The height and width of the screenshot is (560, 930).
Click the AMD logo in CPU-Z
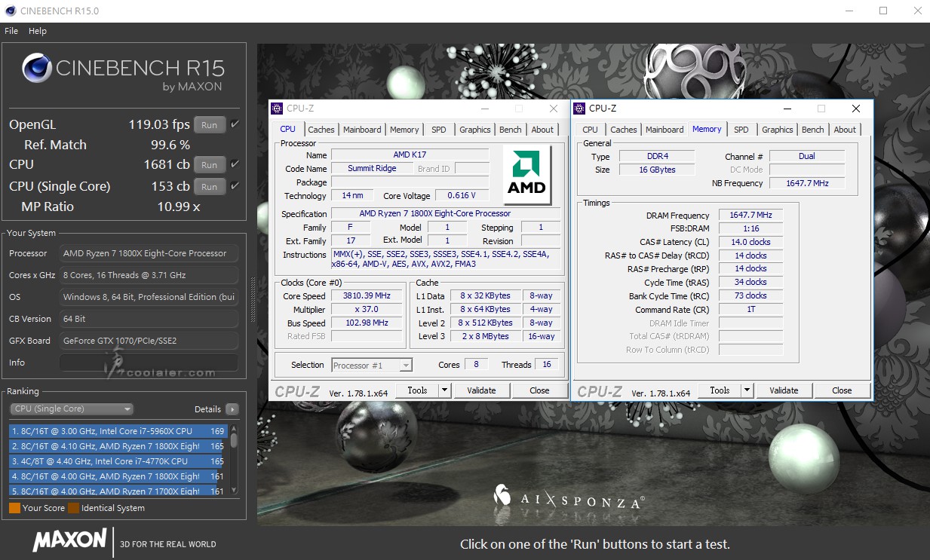click(526, 175)
